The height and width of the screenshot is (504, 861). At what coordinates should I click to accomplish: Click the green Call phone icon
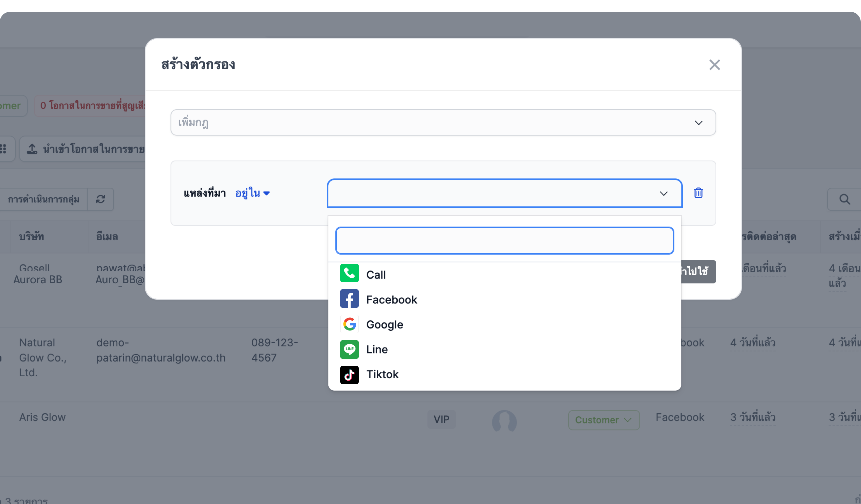(x=349, y=273)
